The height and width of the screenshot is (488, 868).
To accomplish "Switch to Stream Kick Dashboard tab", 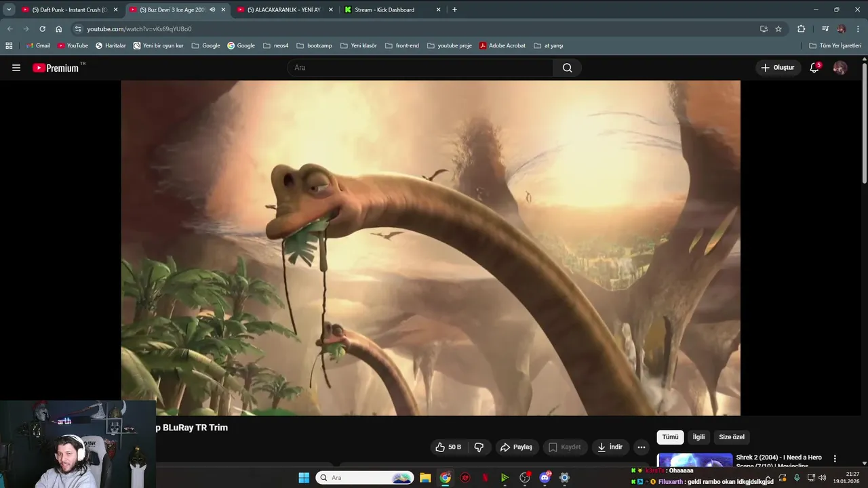I will pos(393,9).
